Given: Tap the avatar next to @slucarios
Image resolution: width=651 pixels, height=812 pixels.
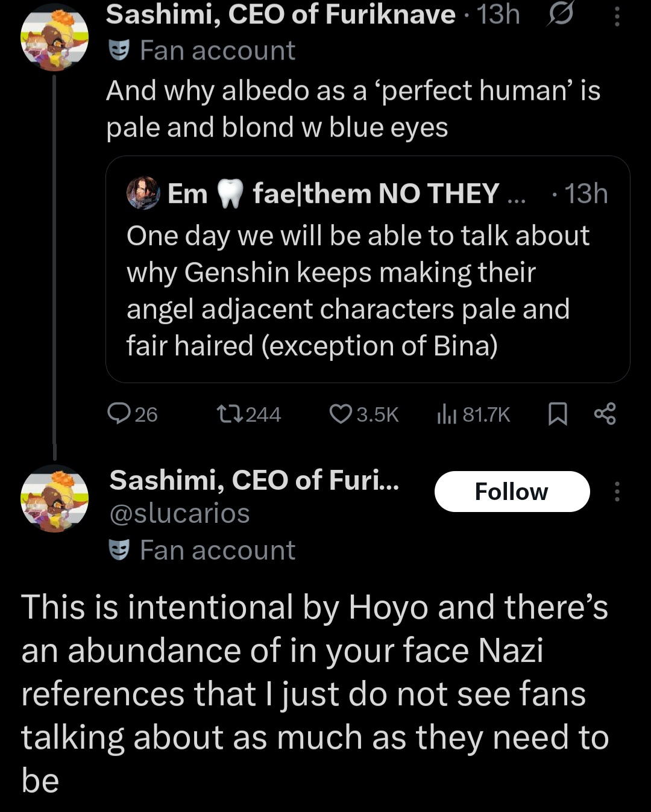Looking at the screenshot, I should coord(55,498).
